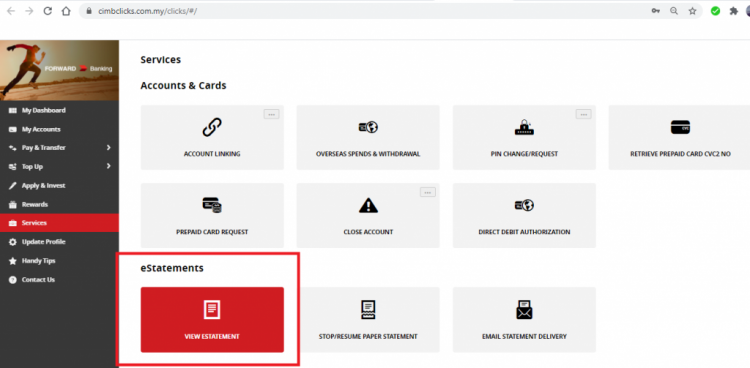Open the Prepaid Card Request cards icon
Image resolution: width=750 pixels, height=368 pixels.
212,205
